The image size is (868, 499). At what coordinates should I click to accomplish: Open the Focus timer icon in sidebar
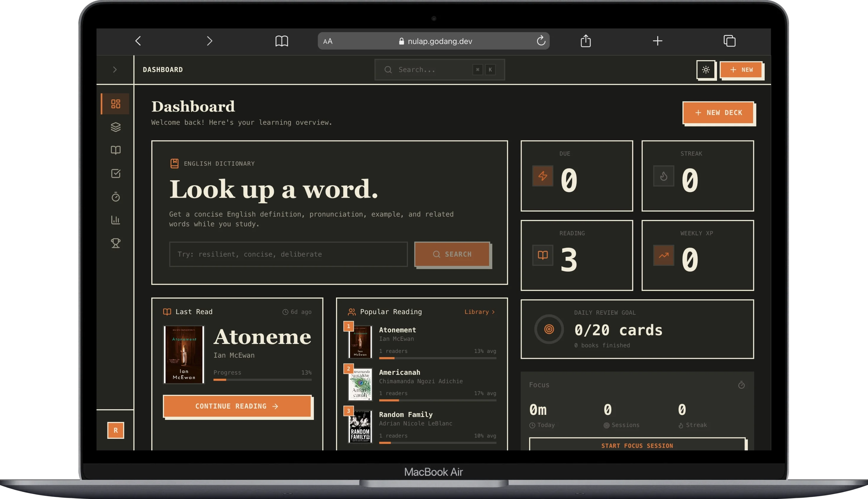(116, 197)
